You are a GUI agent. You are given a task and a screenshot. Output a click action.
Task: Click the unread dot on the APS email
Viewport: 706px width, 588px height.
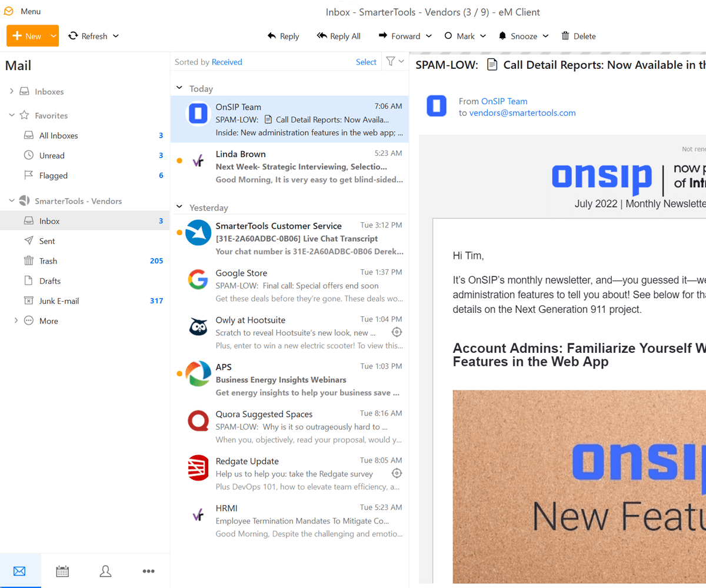click(180, 373)
